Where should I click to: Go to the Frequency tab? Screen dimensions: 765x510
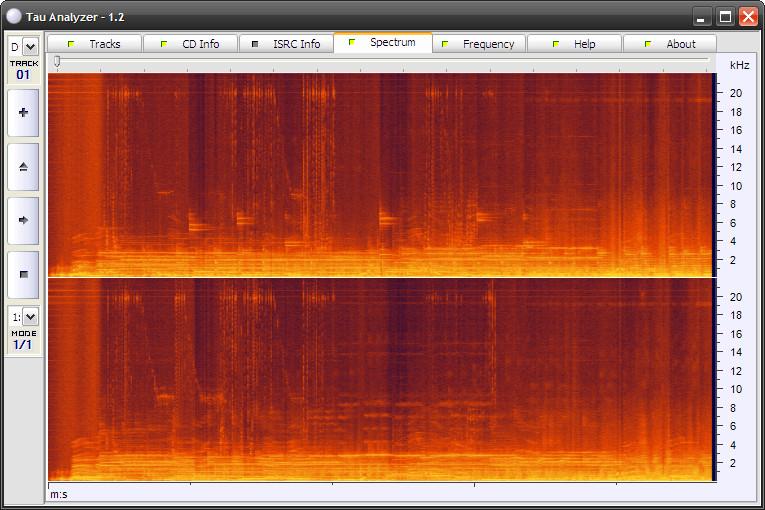pos(478,44)
